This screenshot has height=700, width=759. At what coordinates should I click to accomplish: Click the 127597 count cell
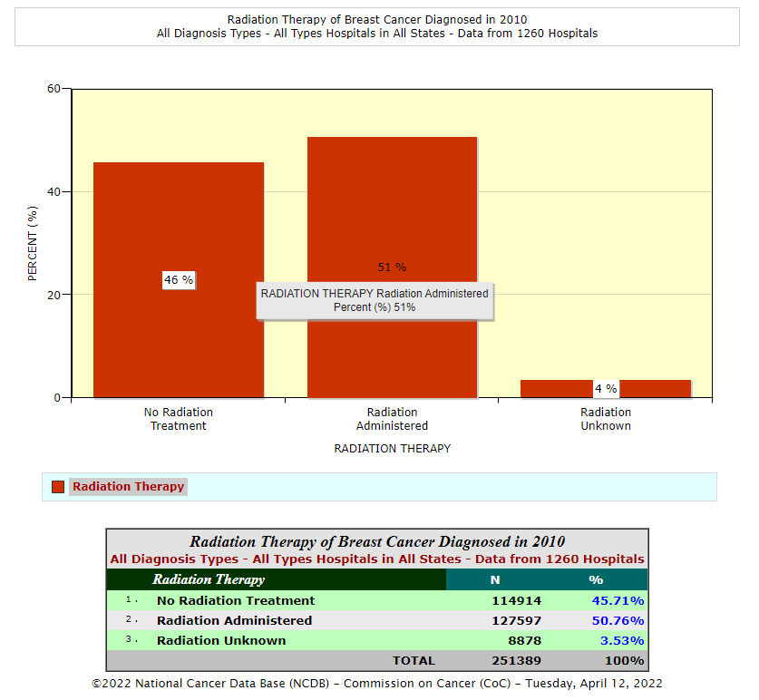[x=516, y=620]
